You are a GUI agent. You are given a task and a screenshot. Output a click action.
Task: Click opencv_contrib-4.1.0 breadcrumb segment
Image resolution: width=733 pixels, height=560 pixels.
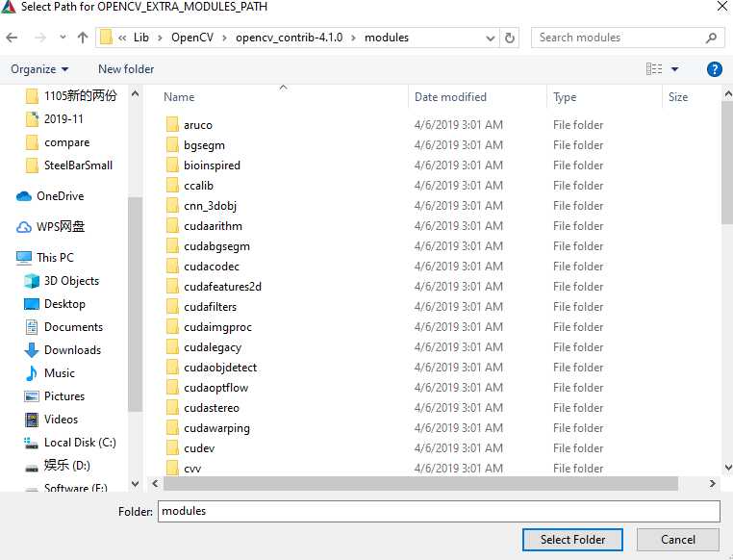[x=289, y=38]
